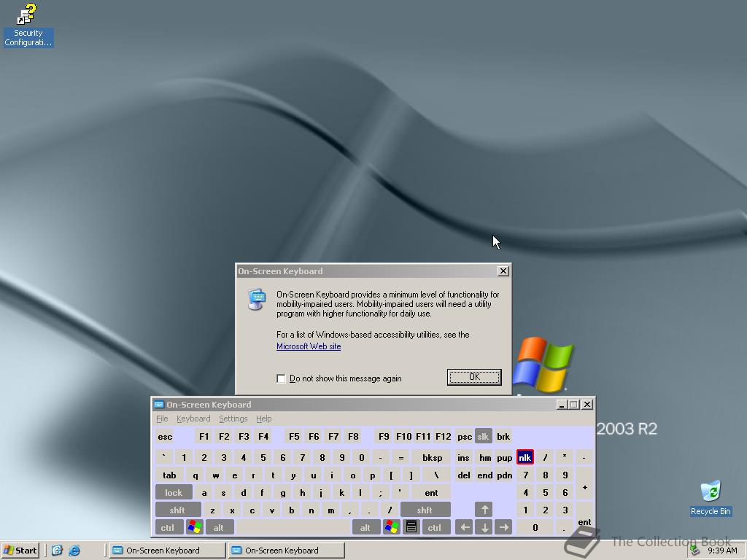Check Do not show this message again
The image size is (747, 560).
coord(281,378)
